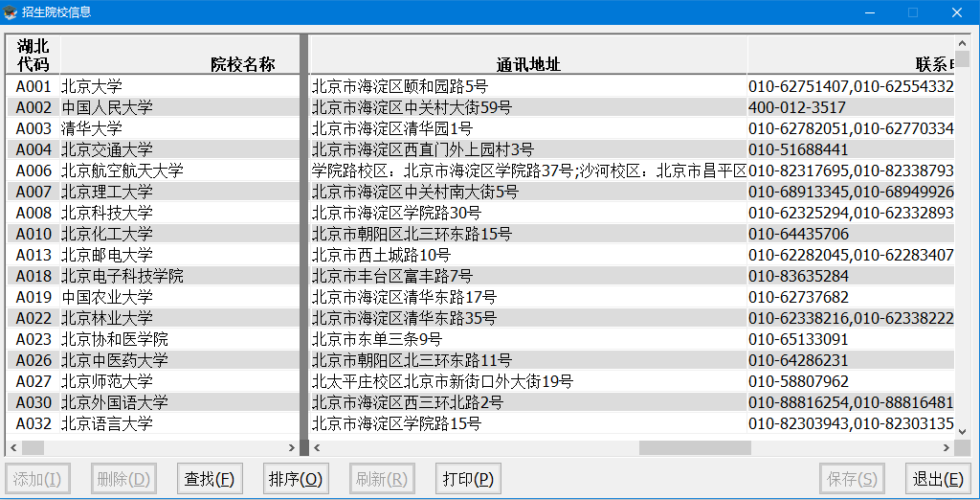Click the 院校名称 column header
This screenshot has height=500, width=980.
click(180, 55)
